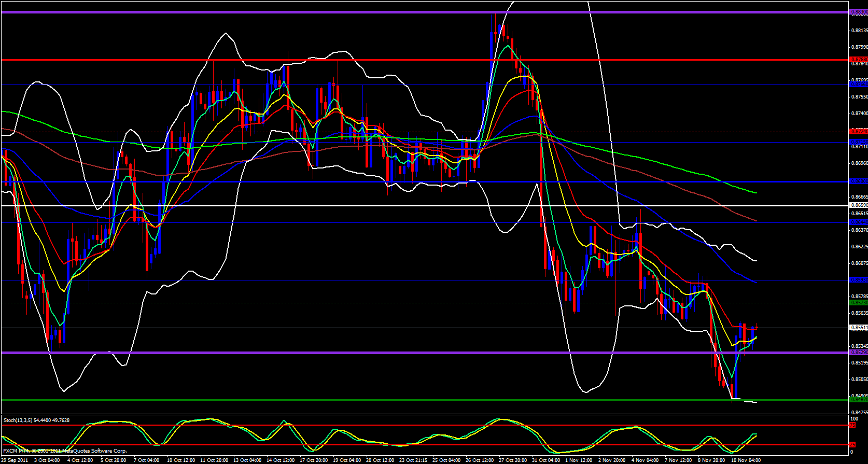Select the blue 0.8715 price tag
The image size is (868, 464).
[x=858, y=142]
